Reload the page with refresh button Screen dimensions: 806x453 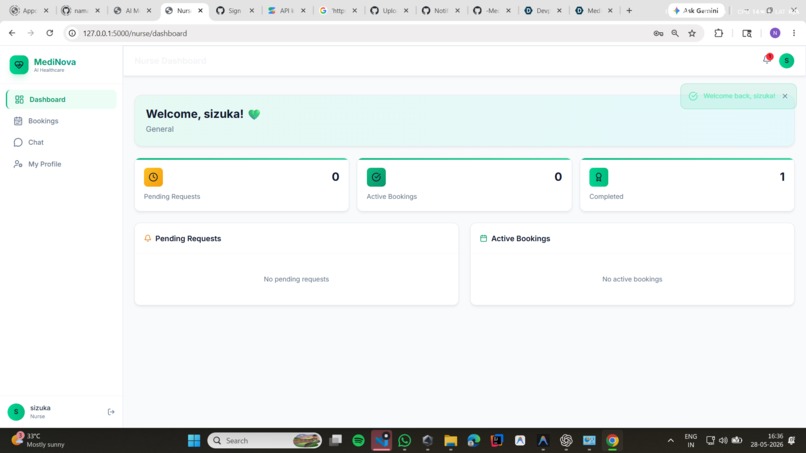click(x=50, y=33)
